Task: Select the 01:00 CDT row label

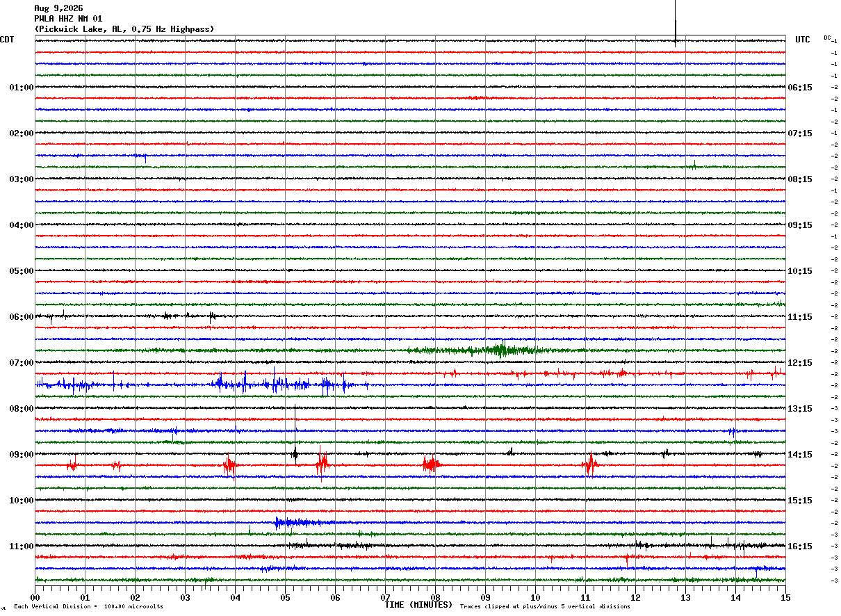Action: click(22, 88)
